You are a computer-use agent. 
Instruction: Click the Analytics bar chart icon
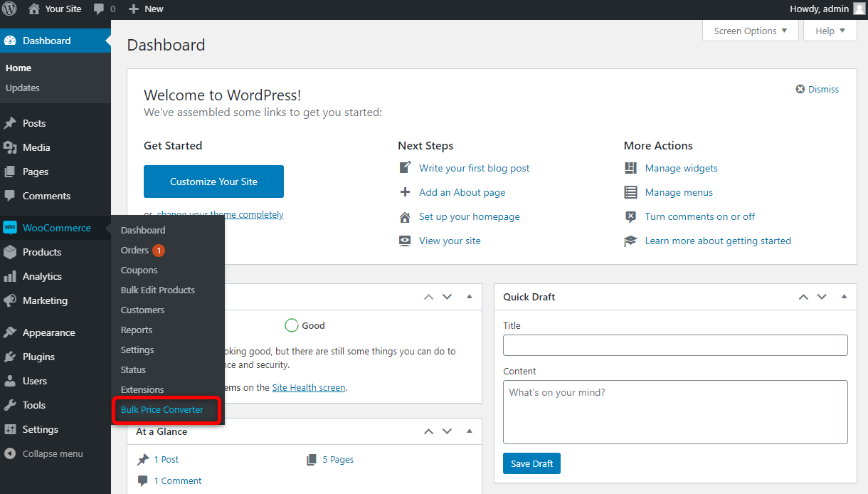click(x=10, y=276)
